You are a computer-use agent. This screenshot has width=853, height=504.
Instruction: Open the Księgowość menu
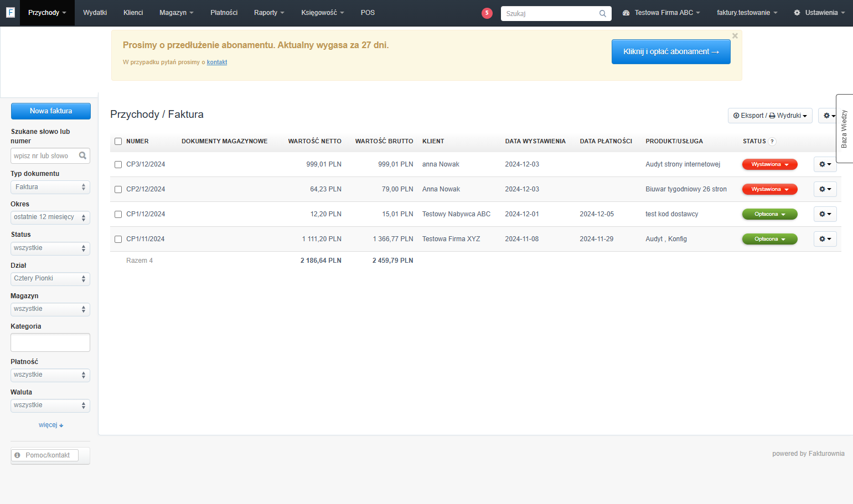322,13
